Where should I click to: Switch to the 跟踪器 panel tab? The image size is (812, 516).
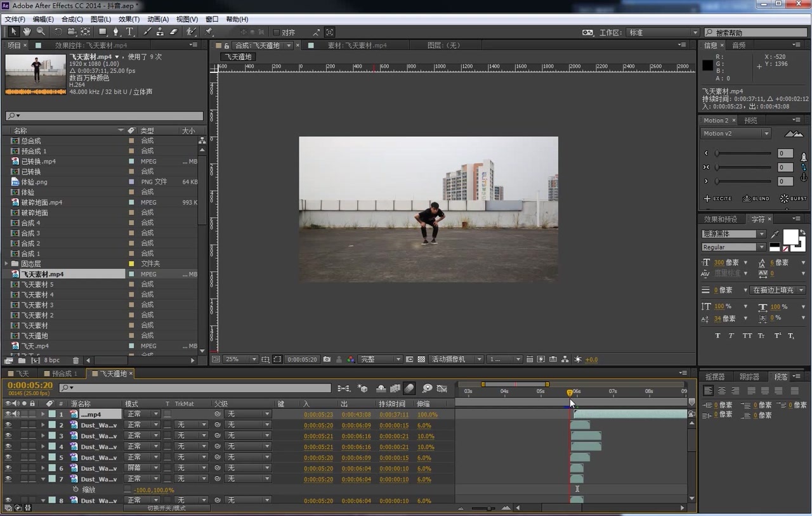(749, 377)
